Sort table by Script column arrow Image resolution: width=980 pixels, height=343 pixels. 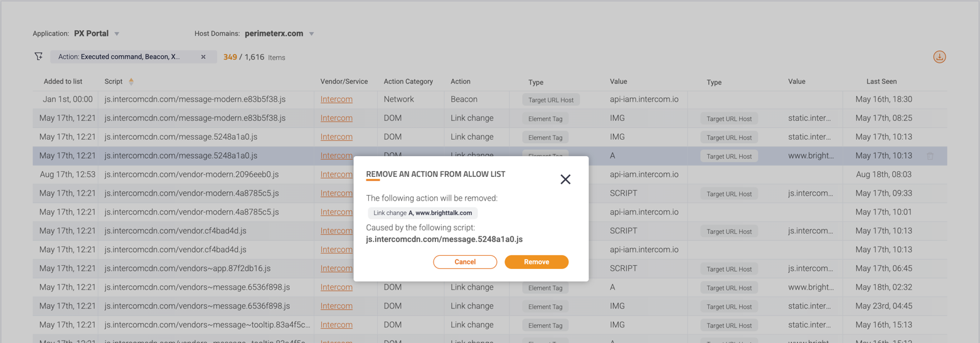pos(131,82)
